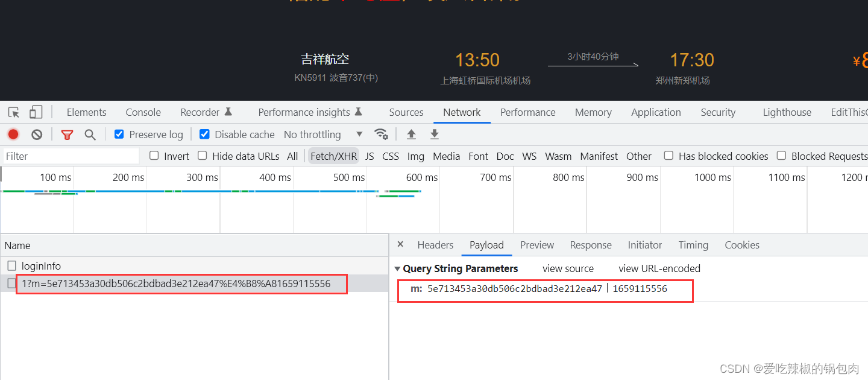Screen dimensions: 868x380
Task: Open the Preview tab of the request
Action: [x=537, y=245]
